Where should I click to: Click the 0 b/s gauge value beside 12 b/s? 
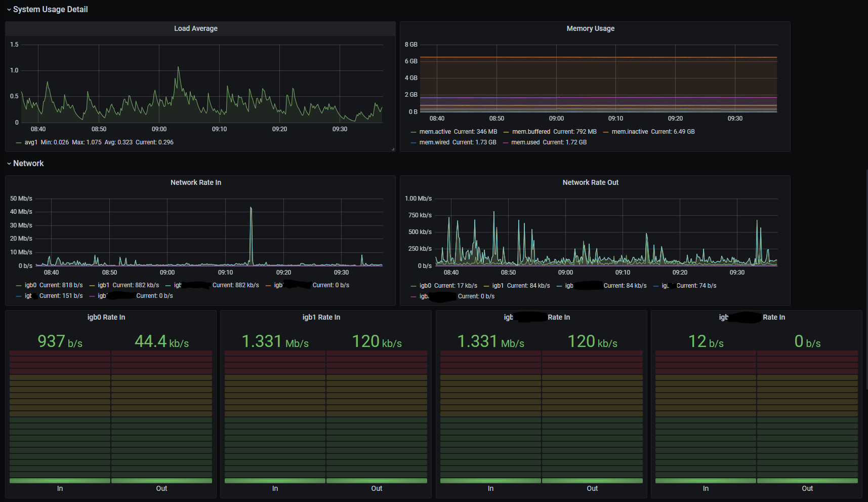(x=807, y=341)
